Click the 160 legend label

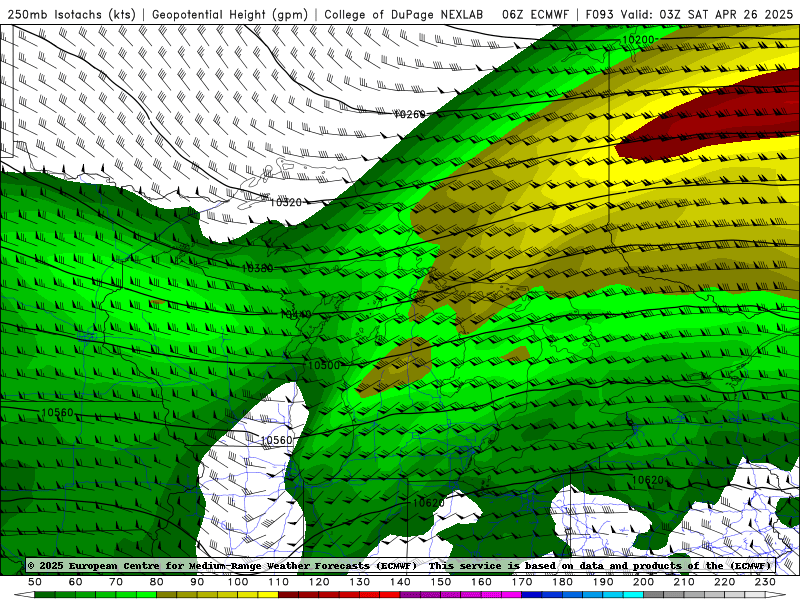click(481, 582)
